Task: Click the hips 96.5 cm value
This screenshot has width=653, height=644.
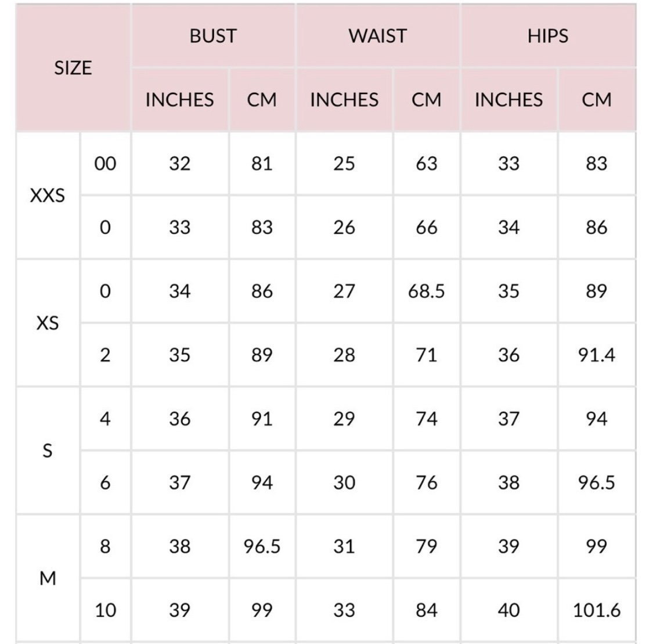Action: (597, 483)
